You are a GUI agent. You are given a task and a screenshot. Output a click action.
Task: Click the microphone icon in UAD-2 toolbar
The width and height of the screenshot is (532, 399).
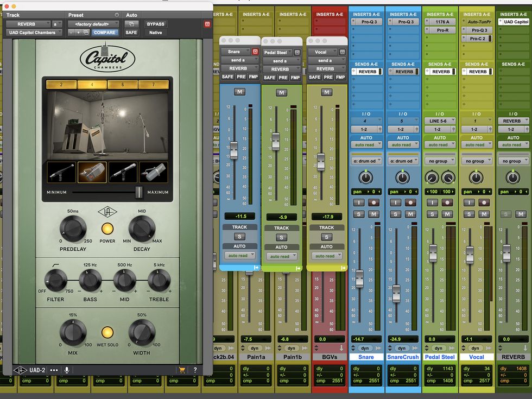pyautogui.click(x=67, y=370)
